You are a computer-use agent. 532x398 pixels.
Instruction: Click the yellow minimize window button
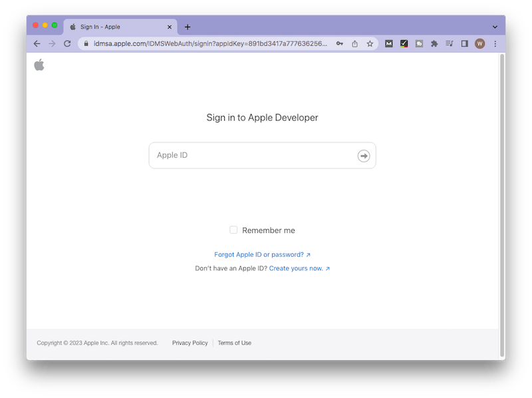tap(45, 25)
